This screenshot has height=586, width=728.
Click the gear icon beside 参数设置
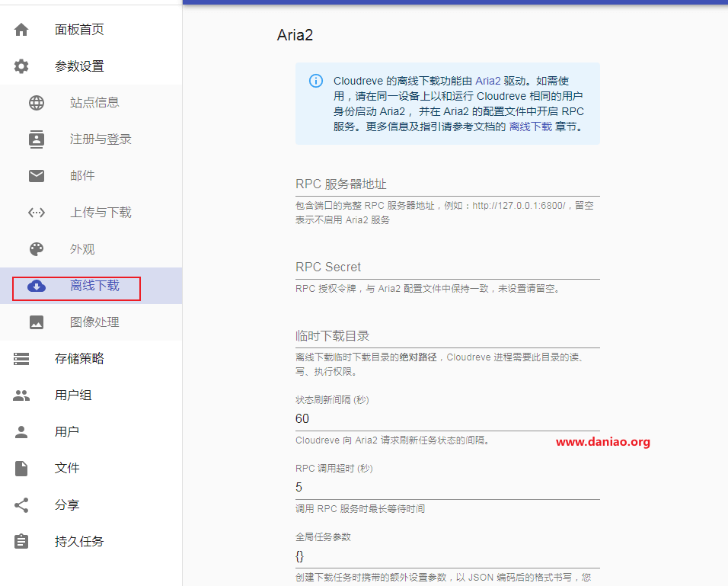21,66
